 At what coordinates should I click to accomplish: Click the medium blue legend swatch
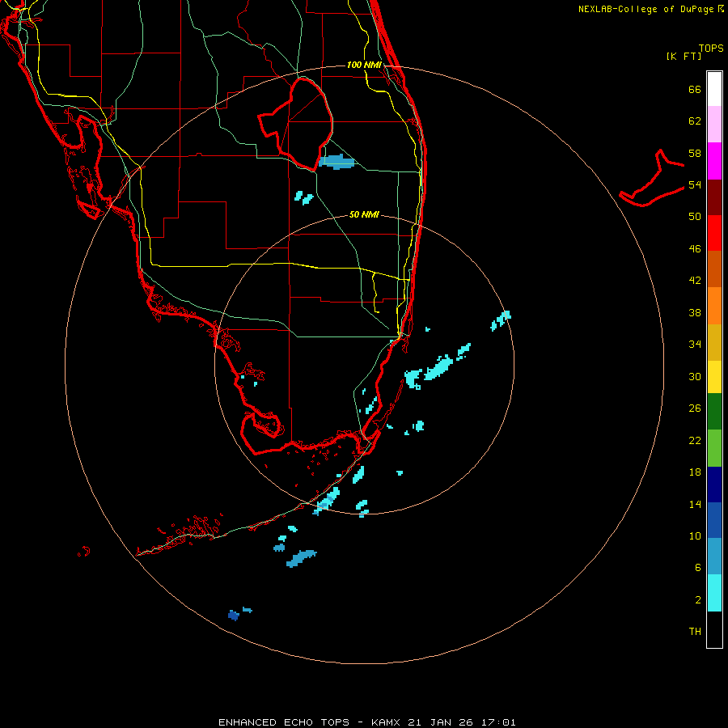click(714, 520)
